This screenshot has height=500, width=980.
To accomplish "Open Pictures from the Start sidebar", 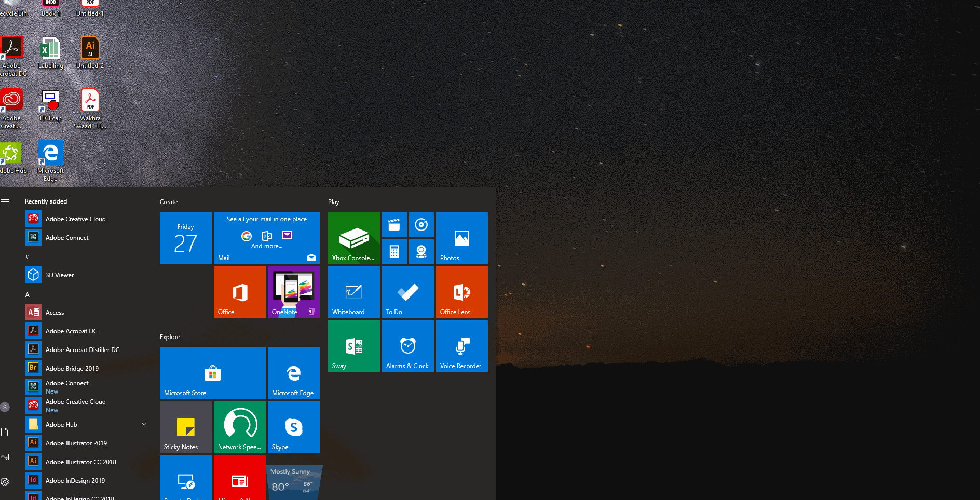I will tap(5, 457).
